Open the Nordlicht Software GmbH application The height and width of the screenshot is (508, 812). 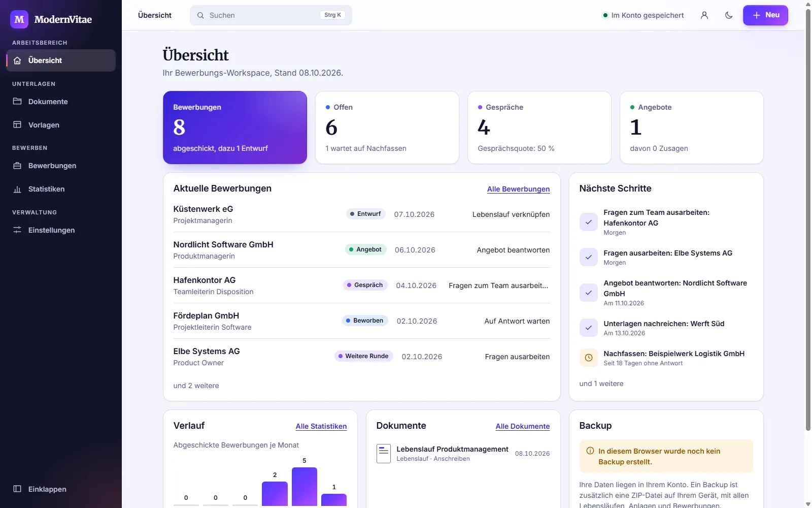[x=361, y=250]
